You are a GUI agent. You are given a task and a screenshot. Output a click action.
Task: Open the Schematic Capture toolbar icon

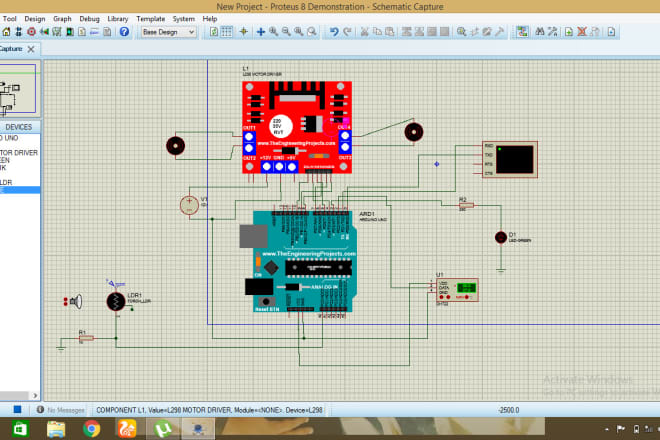tap(19, 32)
